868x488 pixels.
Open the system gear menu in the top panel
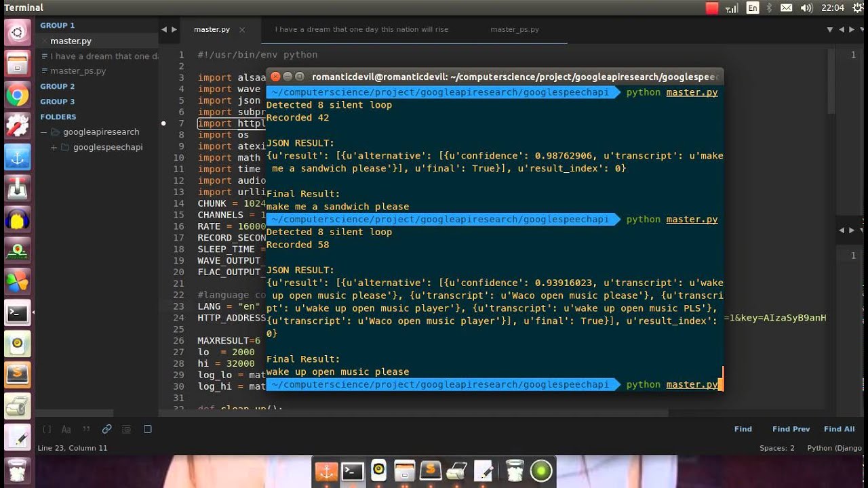pyautogui.click(x=856, y=8)
